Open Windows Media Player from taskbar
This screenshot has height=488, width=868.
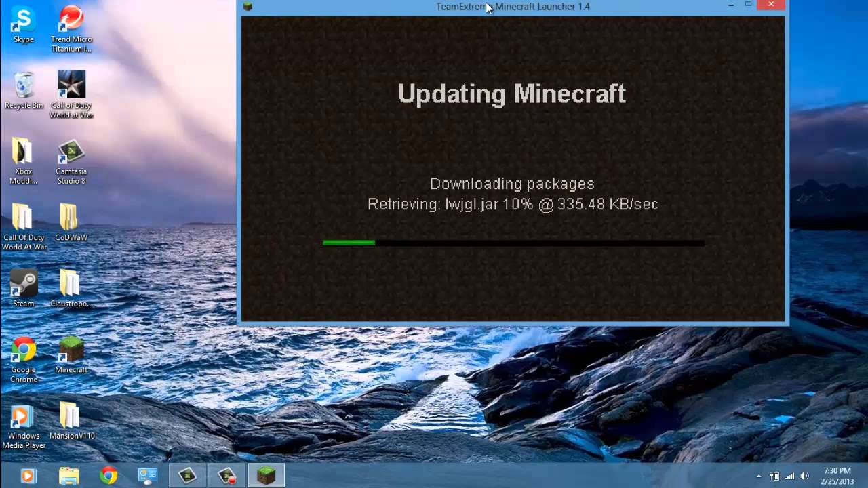pyautogui.click(x=28, y=476)
